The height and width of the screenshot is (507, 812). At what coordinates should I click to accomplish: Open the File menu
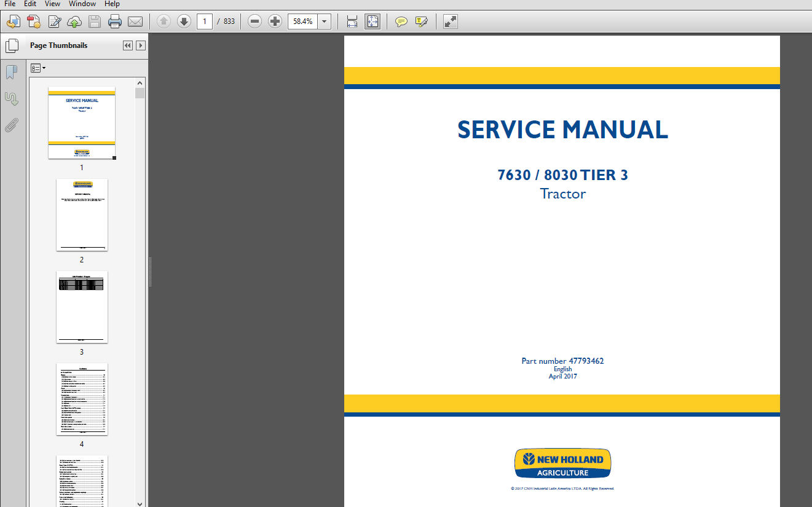(10, 4)
